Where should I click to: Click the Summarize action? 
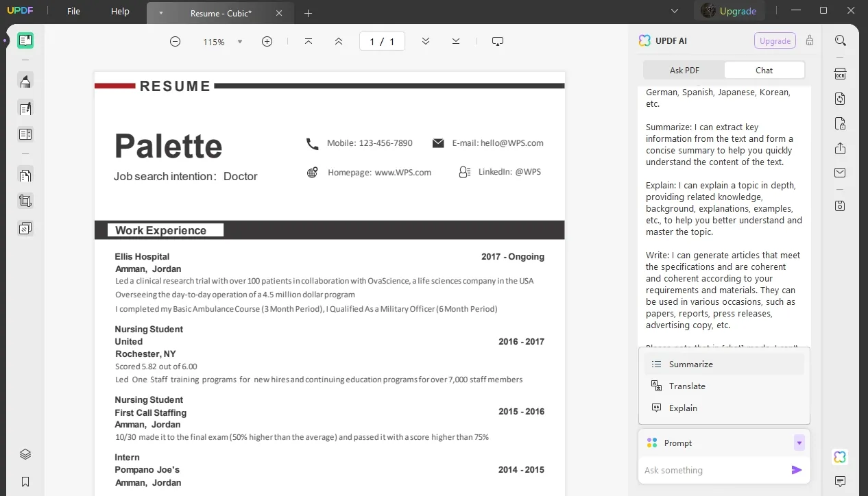690,364
